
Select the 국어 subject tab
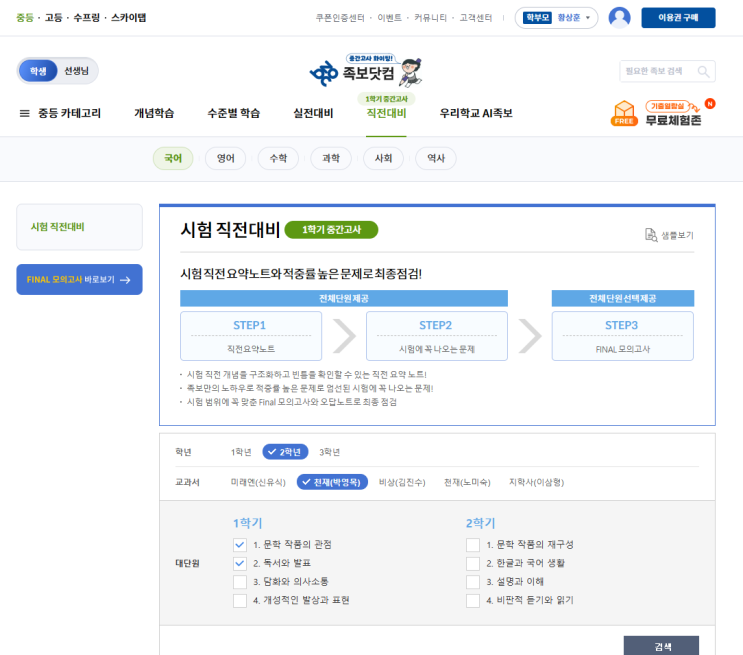[x=173, y=158]
